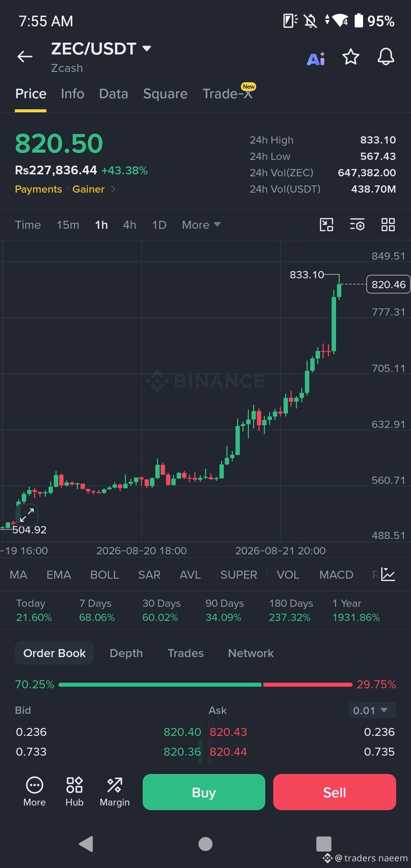Open Gainer category chevron
Viewport: 411px width, 868px height.
click(113, 189)
